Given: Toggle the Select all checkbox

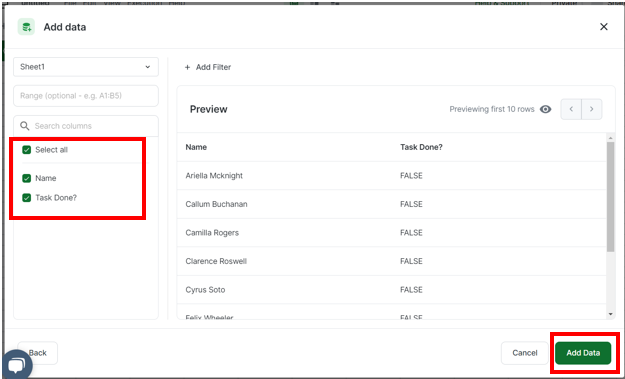Looking at the screenshot, I should (x=27, y=150).
